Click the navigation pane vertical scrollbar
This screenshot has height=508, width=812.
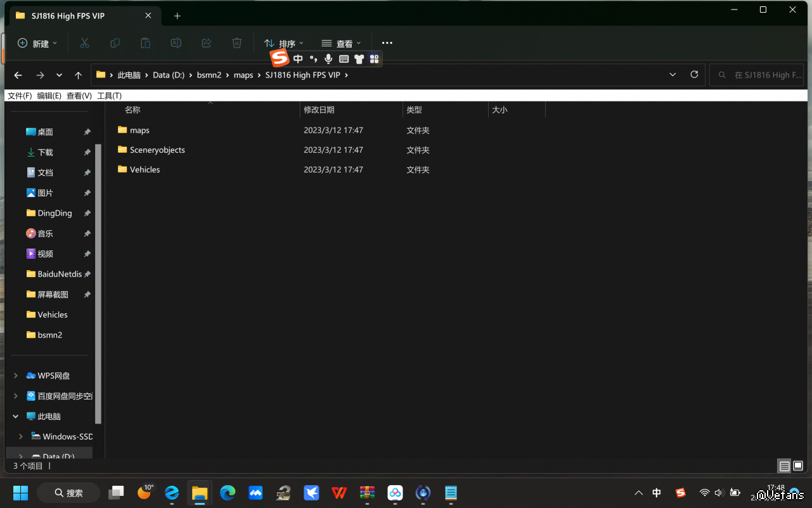[98, 279]
